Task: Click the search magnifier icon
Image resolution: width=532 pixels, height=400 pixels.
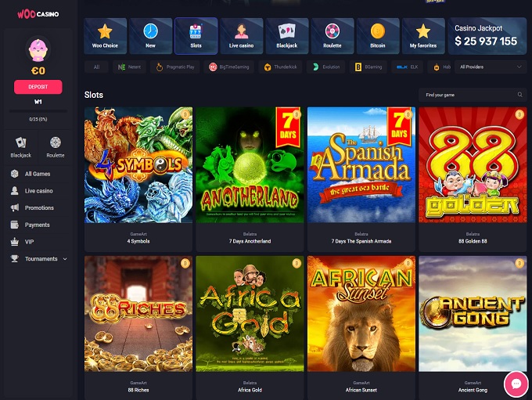Action: pos(519,95)
